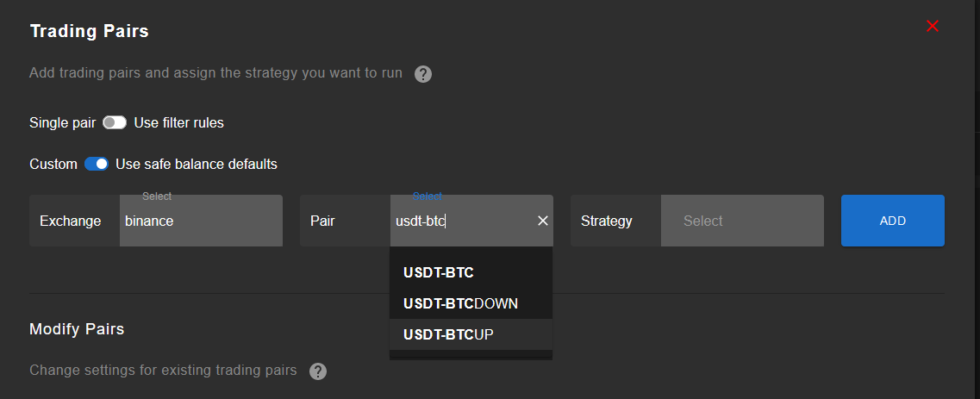Screen dimensions: 980x399
Task: Open the Exchange dropdown showing binance
Action: pyautogui.click(x=201, y=221)
